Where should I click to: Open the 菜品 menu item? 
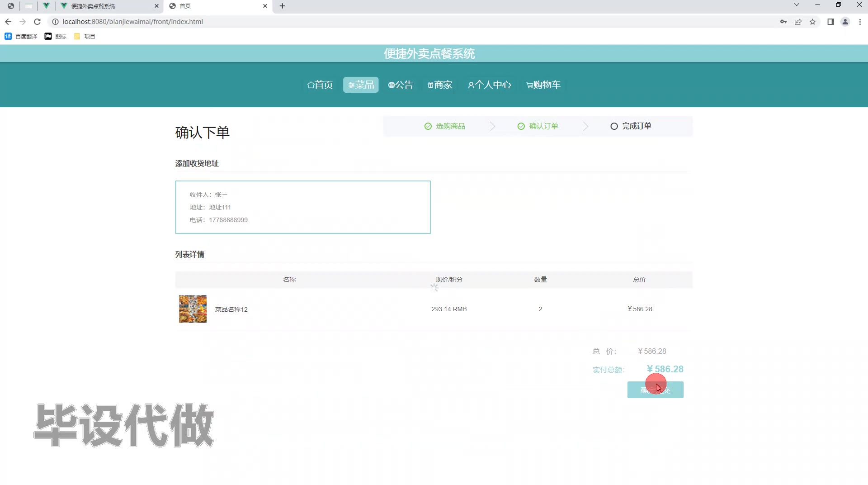coord(361,85)
